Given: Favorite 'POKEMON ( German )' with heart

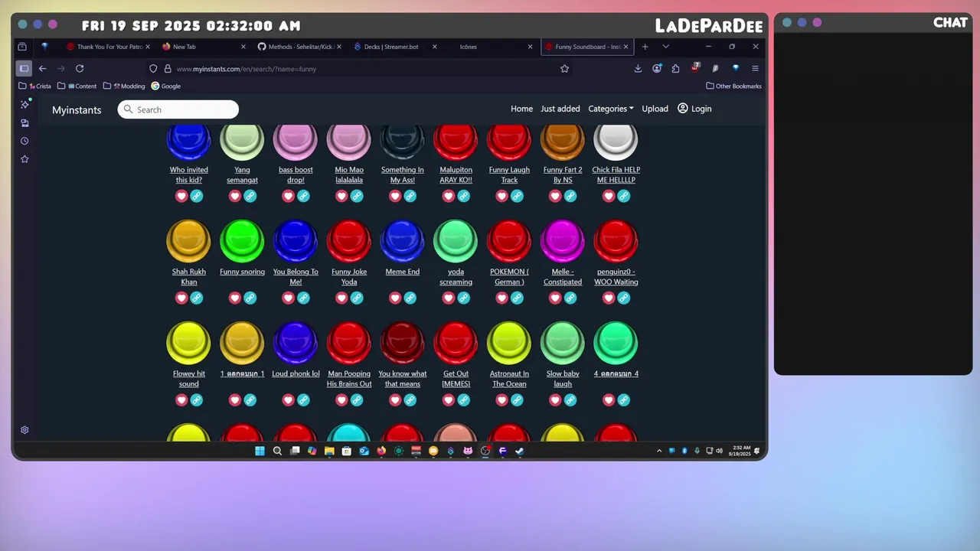Looking at the screenshot, I should pos(501,298).
